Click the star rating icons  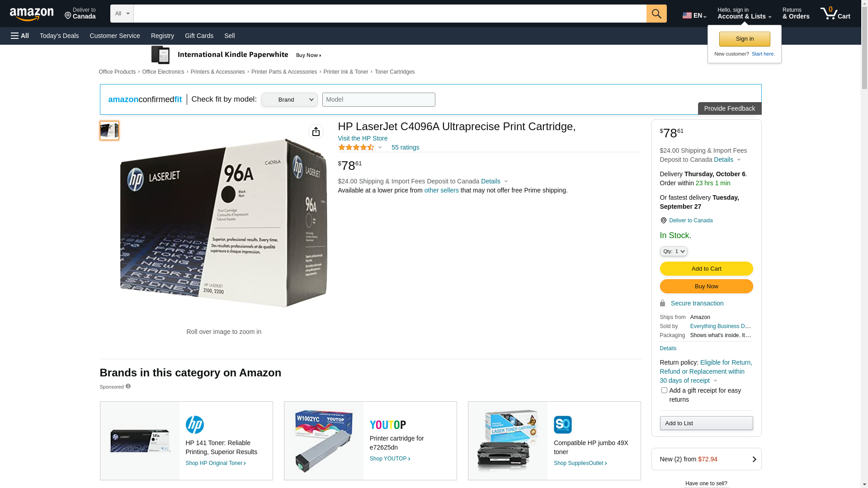356,147
